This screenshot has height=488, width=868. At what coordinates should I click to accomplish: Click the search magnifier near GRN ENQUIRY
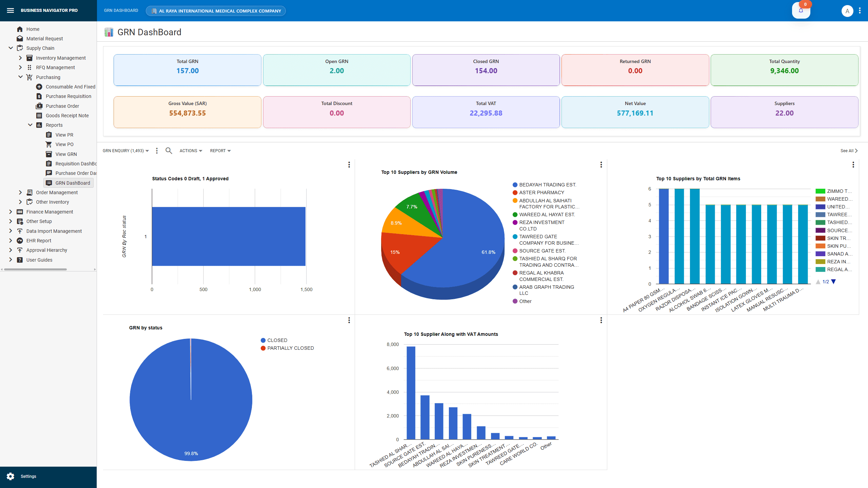click(169, 150)
